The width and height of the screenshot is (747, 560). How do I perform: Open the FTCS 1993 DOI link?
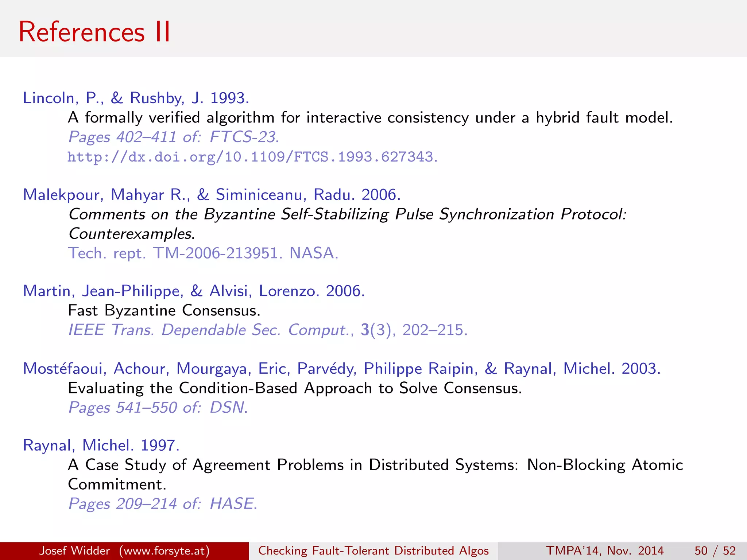point(252,157)
